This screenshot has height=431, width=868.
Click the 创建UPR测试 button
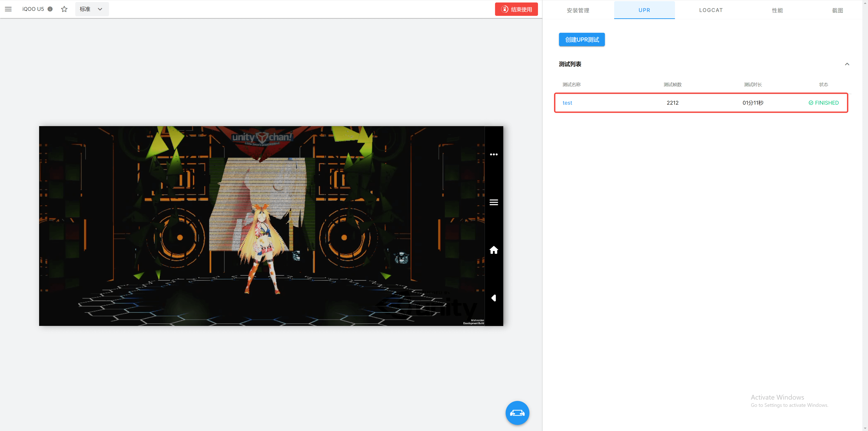click(582, 39)
